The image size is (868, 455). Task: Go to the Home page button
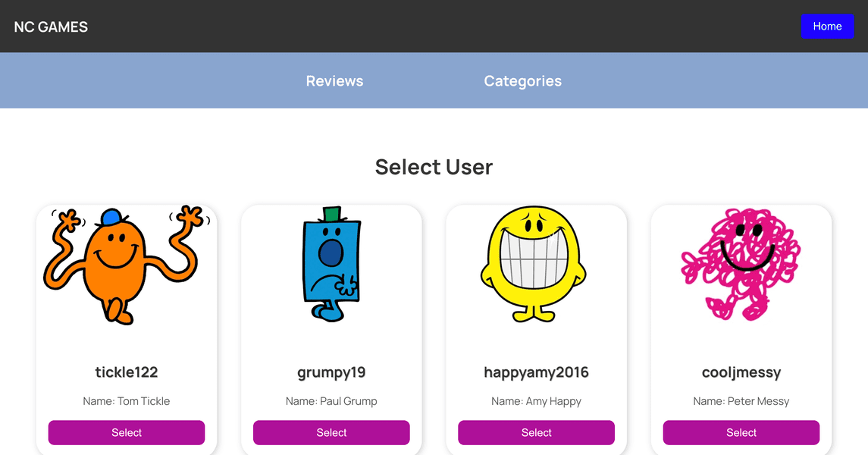coord(827,26)
